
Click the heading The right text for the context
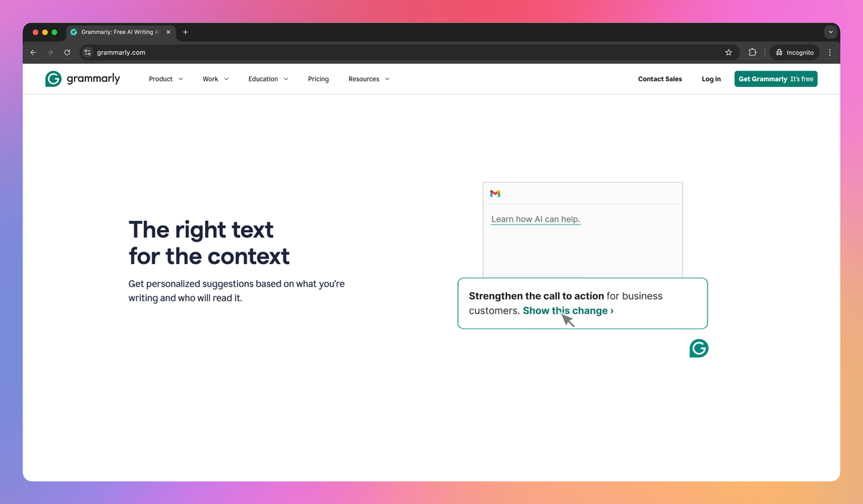click(x=209, y=243)
